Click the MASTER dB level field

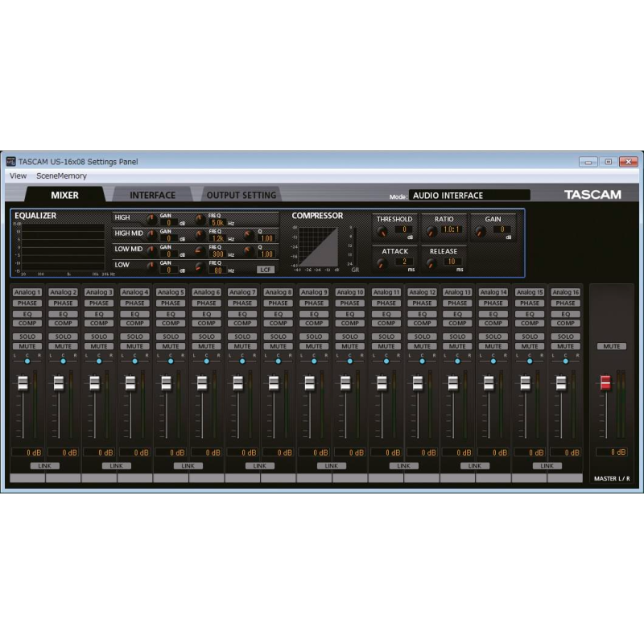point(612,452)
